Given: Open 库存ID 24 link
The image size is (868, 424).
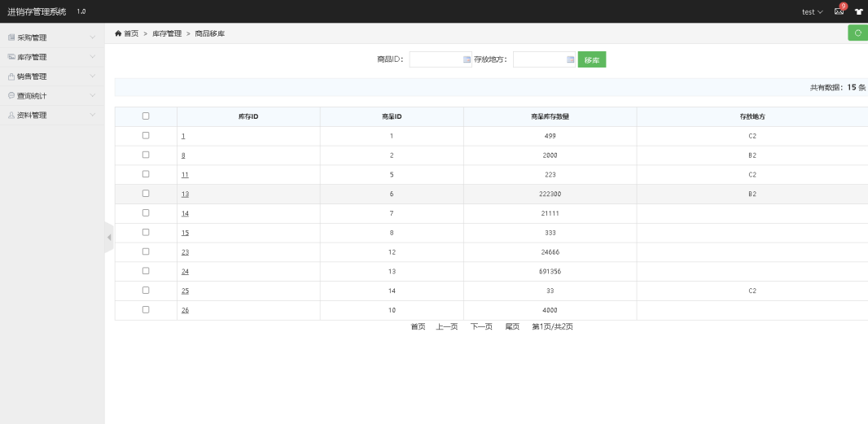Looking at the screenshot, I should (x=185, y=272).
